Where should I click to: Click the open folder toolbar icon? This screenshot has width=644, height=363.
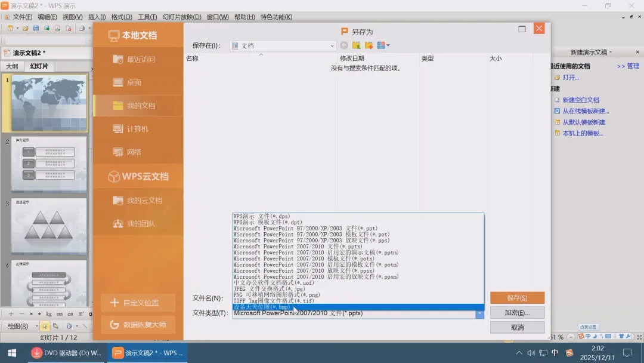click(x=26, y=28)
